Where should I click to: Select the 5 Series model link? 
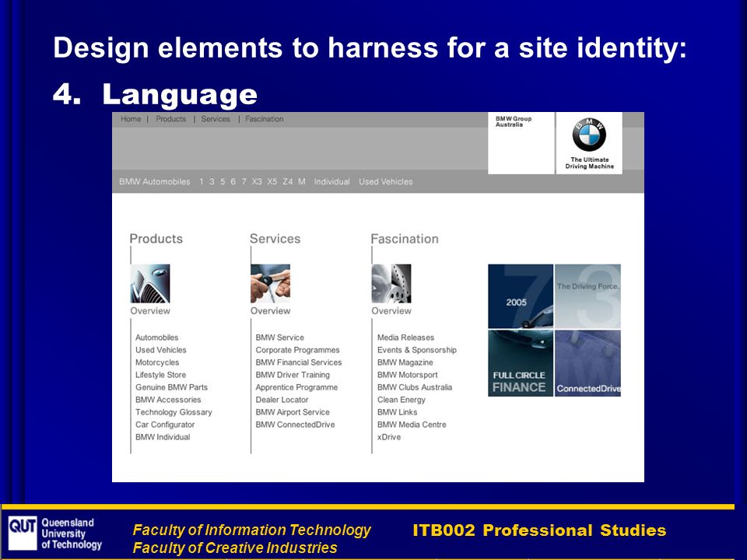(223, 182)
